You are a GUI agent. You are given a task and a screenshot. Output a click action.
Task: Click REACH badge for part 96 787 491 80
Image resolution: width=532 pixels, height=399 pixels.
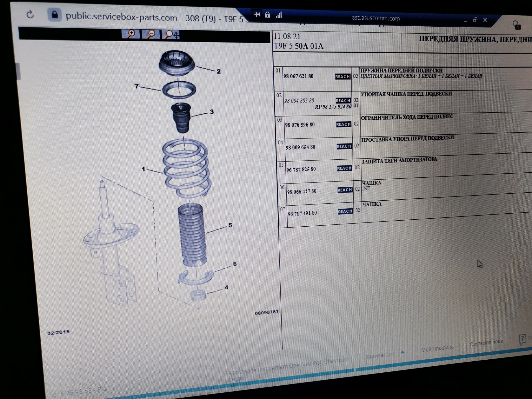tap(345, 212)
